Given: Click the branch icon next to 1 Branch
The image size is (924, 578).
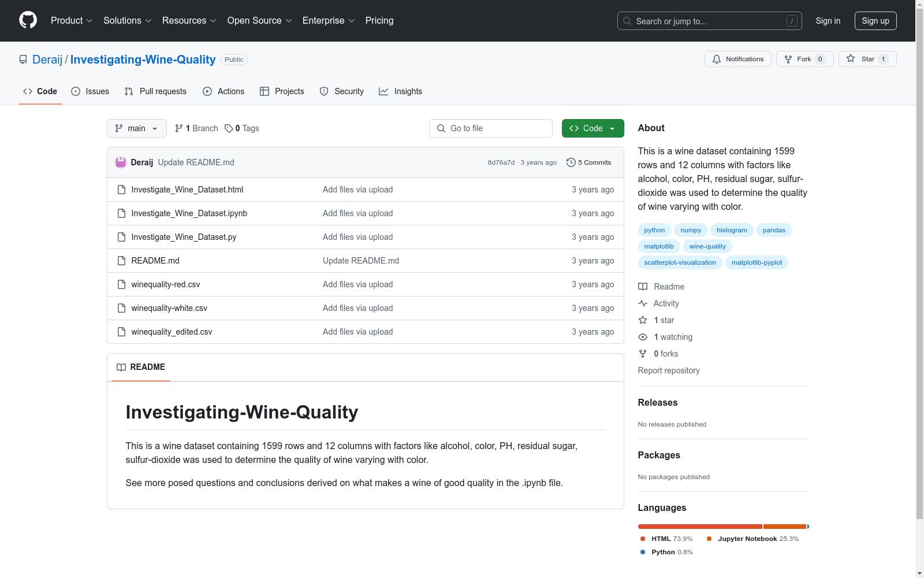Looking at the screenshot, I should tap(179, 128).
